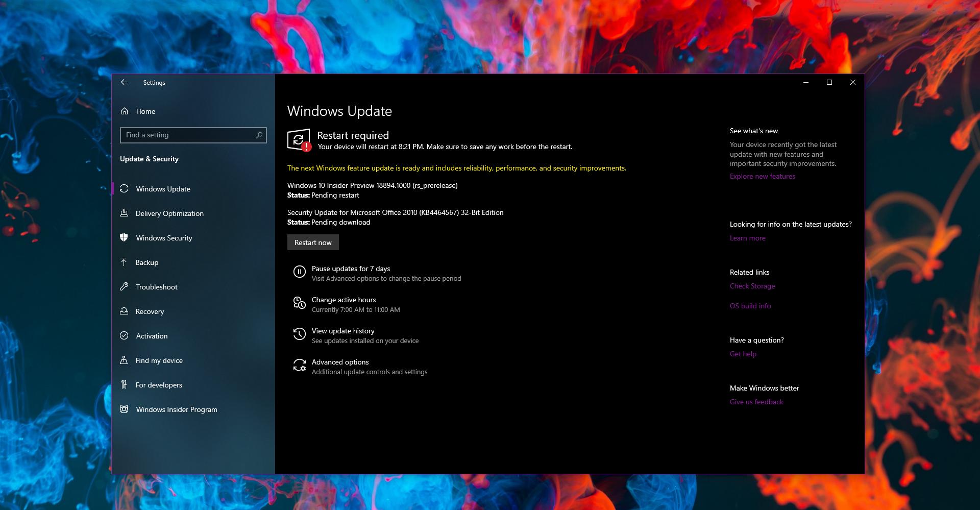This screenshot has height=510, width=980.
Task: Click the Settings window title text
Action: [x=154, y=83]
